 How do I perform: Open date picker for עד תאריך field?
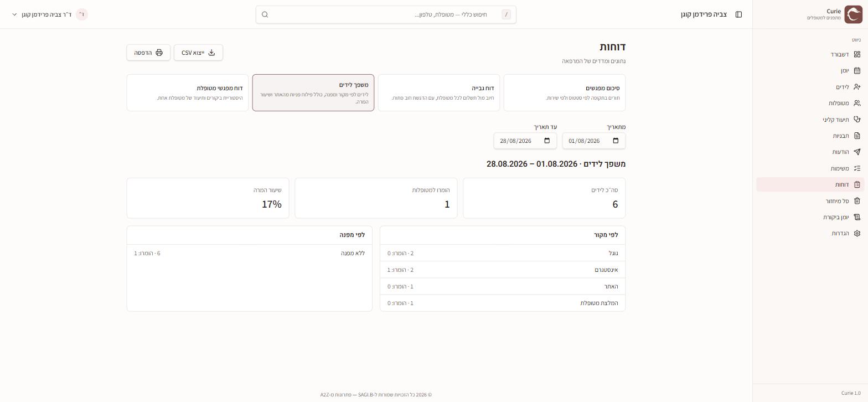click(x=547, y=141)
